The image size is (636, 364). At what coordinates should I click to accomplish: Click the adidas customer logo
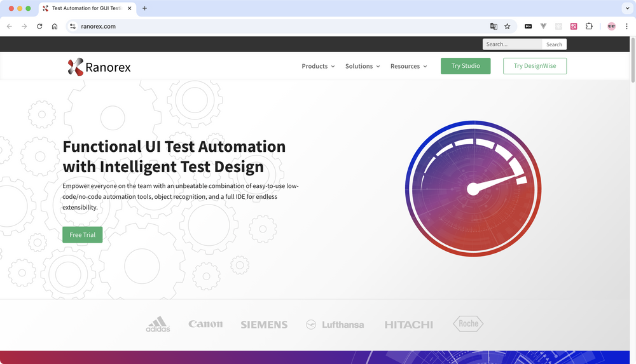(x=158, y=324)
